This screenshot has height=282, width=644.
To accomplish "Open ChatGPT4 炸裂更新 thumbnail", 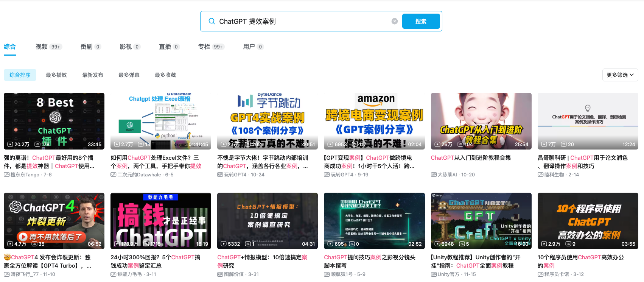I will pos(54,221).
